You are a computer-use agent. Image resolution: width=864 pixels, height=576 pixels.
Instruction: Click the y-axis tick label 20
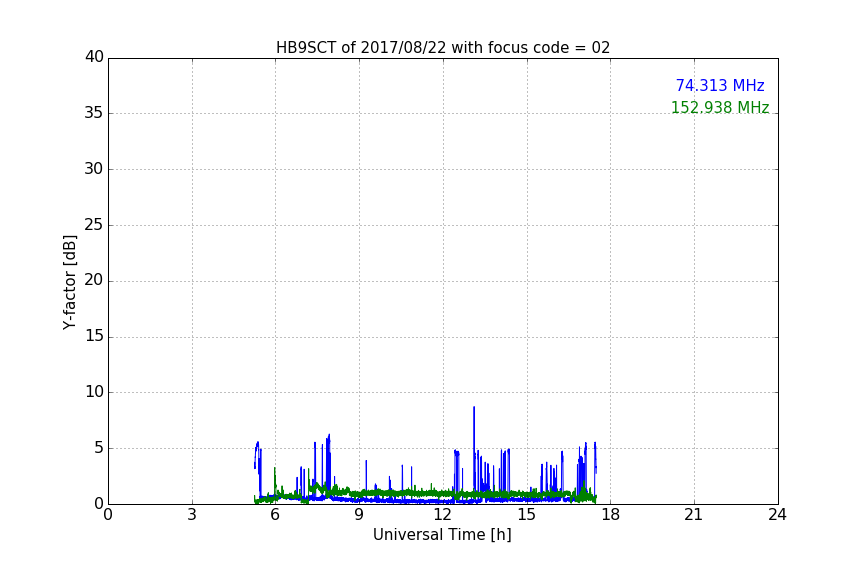pos(94,280)
